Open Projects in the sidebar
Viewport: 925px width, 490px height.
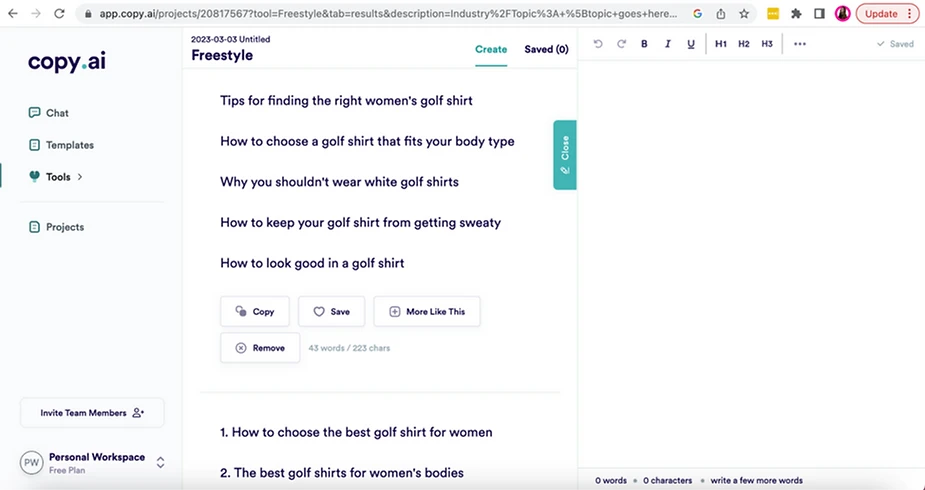(65, 227)
